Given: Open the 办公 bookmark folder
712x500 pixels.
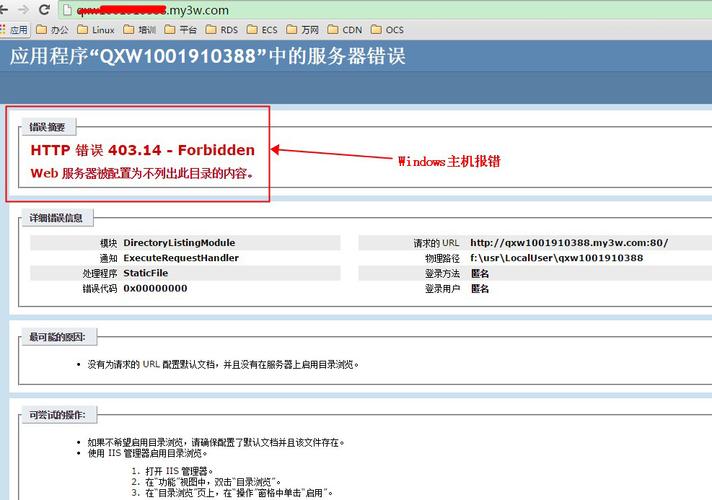Looking at the screenshot, I should coord(52,30).
